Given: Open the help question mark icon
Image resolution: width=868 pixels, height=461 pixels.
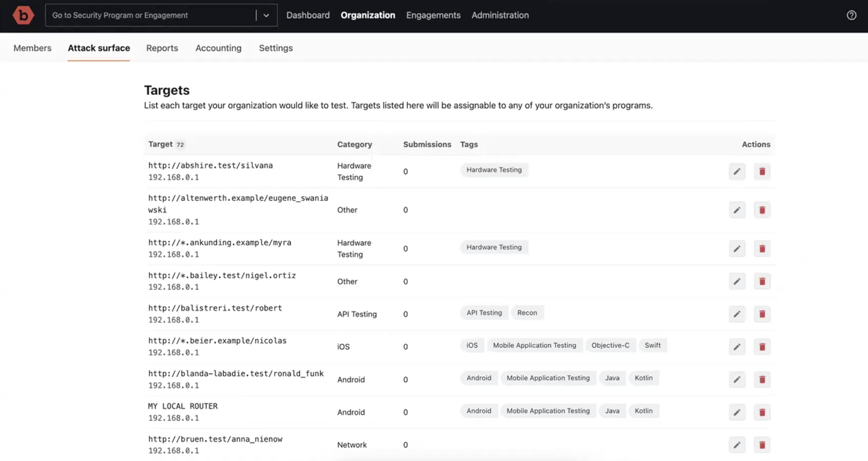Looking at the screenshot, I should tap(852, 15).
